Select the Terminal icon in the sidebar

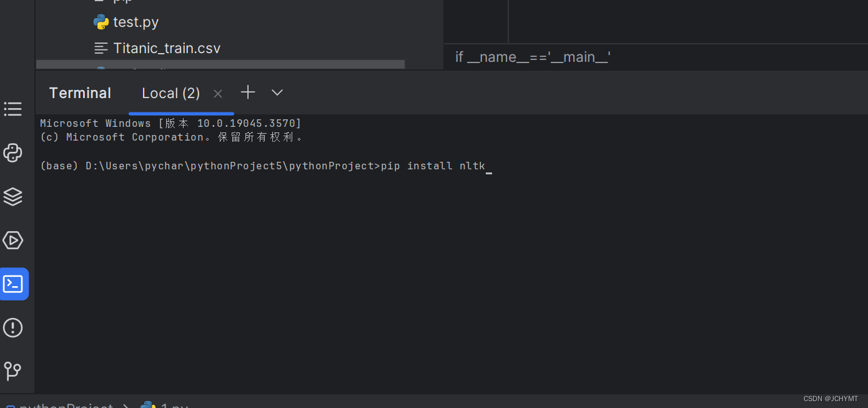tap(12, 284)
